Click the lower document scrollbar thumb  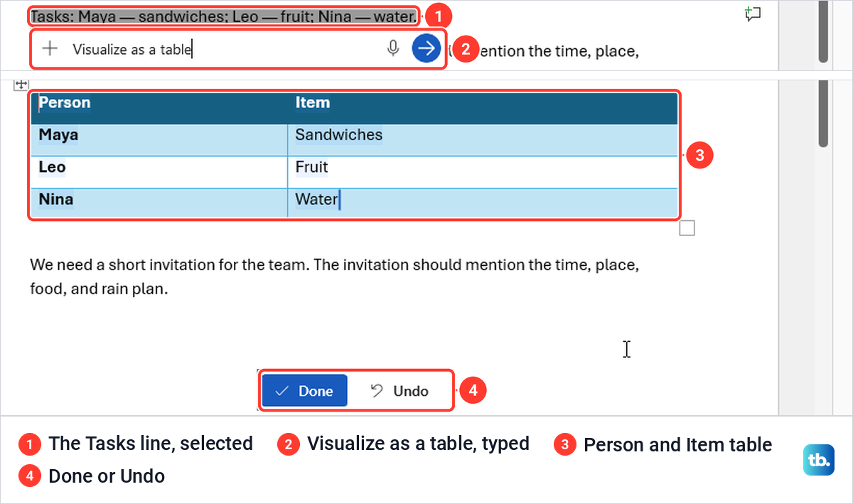823,114
